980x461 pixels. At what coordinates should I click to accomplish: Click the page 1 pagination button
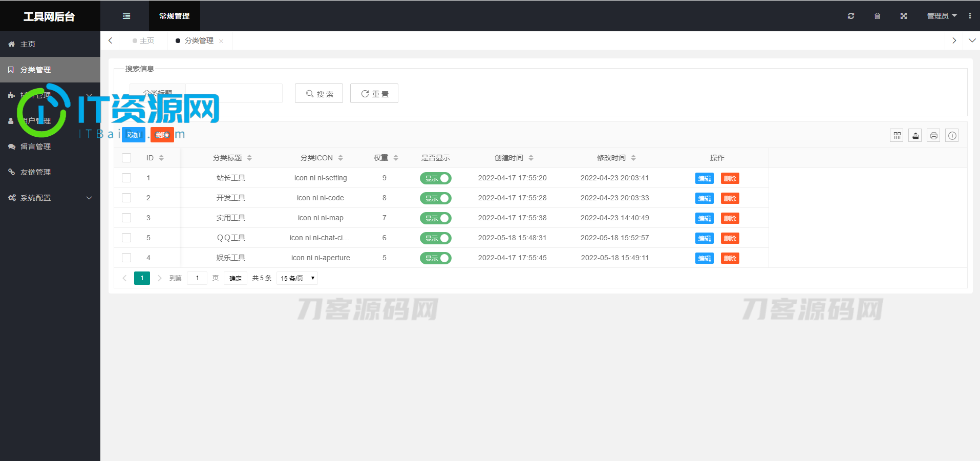142,278
